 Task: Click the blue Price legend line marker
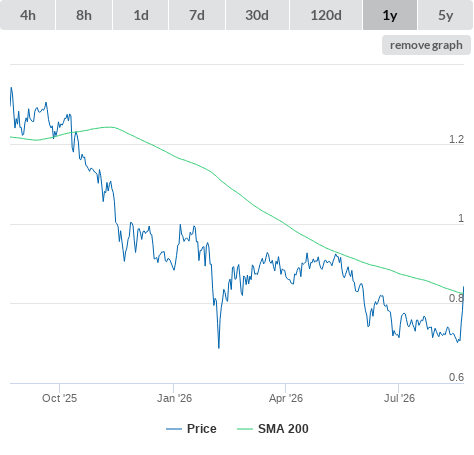174,429
